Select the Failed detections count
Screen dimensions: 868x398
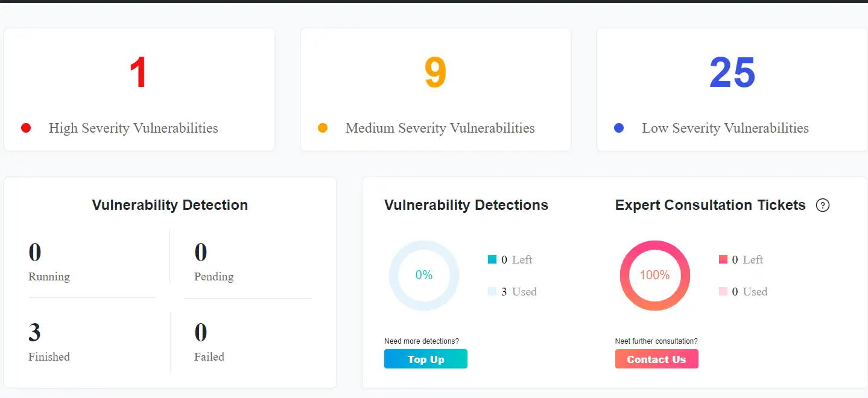click(x=200, y=332)
